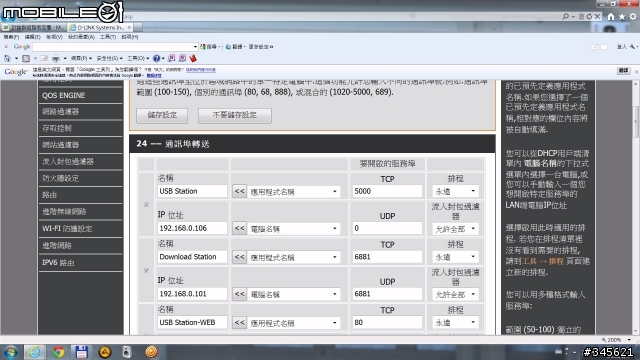Click the command bar Home icon
640x360 pixels.
(x=7, y=58)
